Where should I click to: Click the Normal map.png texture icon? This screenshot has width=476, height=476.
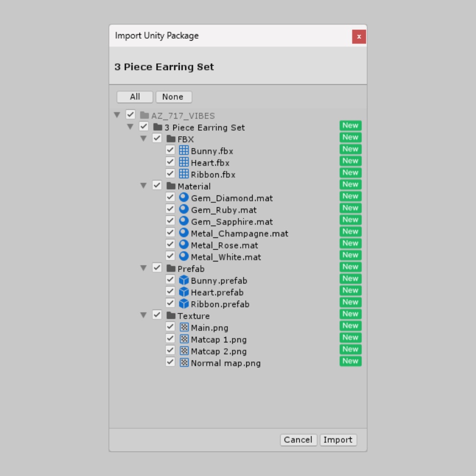pyautogui.click(x=184, y=362)
